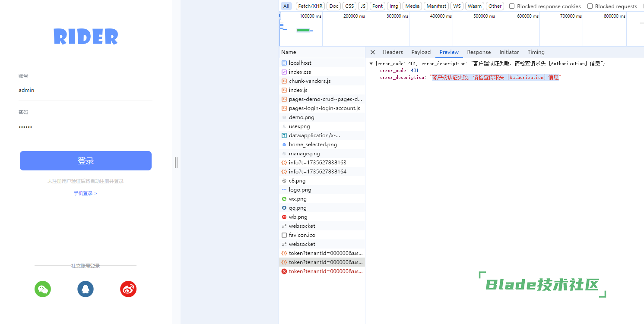644x324 pixels.
Task: Click the JSON icon beside info?t=1735627838163
Action: coord(284,163)
